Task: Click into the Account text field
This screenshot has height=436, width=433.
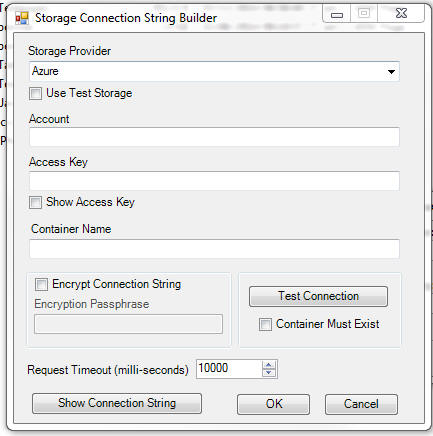Action: click(x=214, y=137)
